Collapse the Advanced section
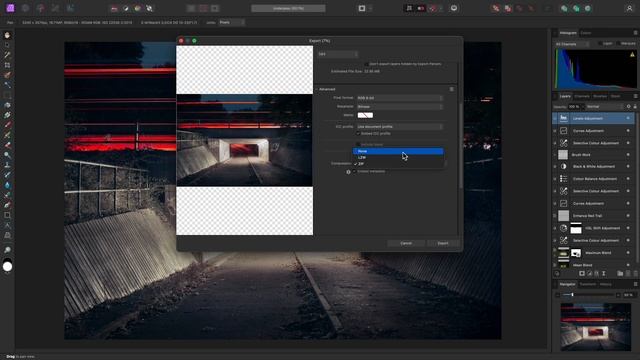This screenshot has height=360, width=640. 316,89
